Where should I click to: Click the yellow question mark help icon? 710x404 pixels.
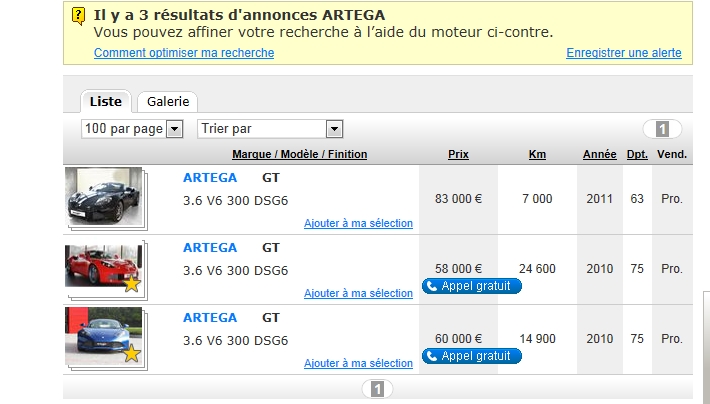[x=78, y=17]
